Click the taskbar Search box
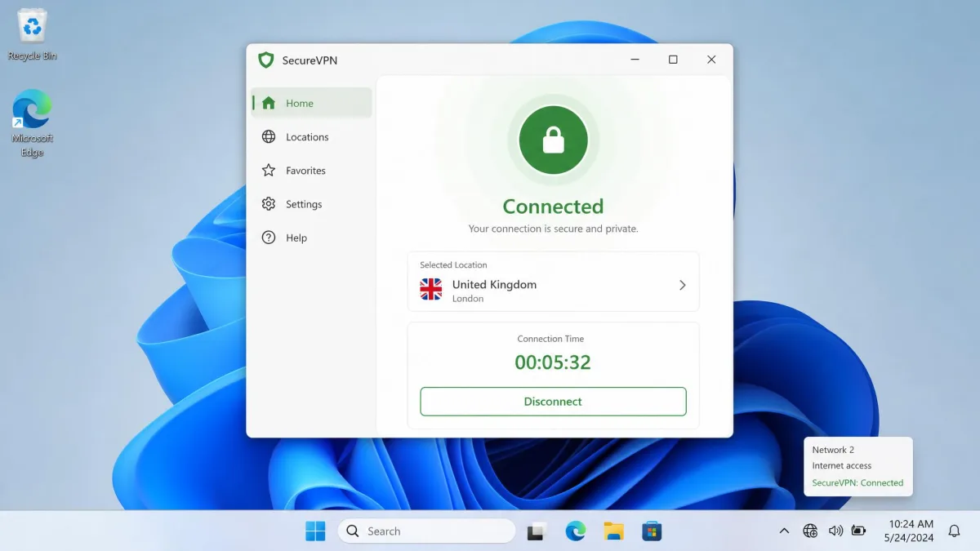 pyautogui.click(x=426, y=531)
